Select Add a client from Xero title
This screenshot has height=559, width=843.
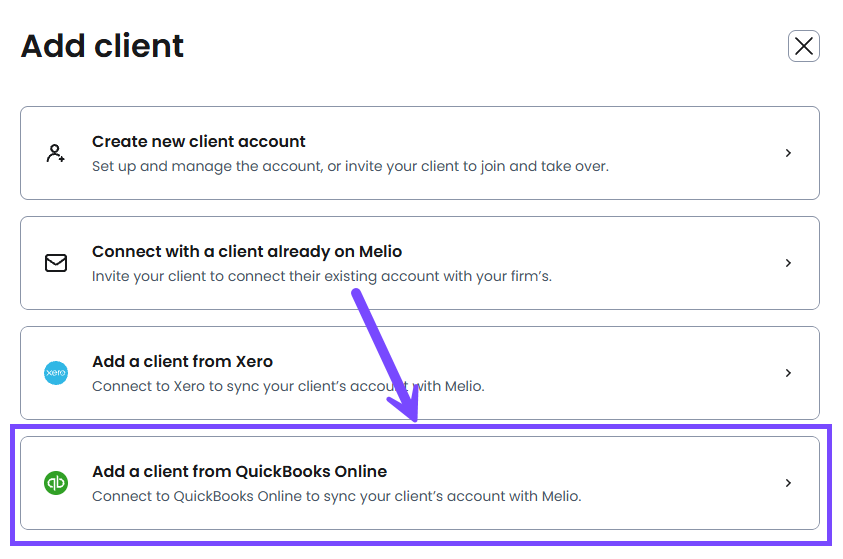tap(182, 361)
